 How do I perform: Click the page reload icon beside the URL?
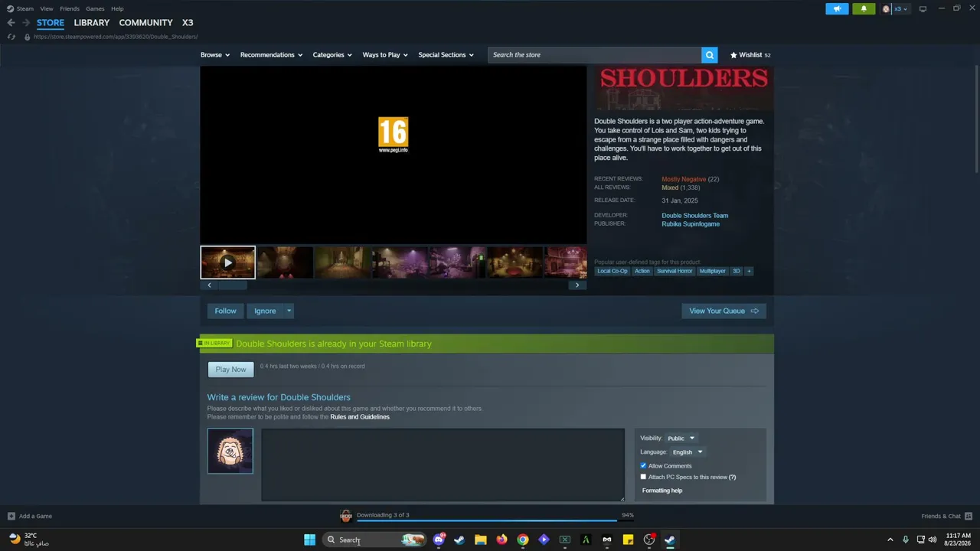[x=11, y=37]
